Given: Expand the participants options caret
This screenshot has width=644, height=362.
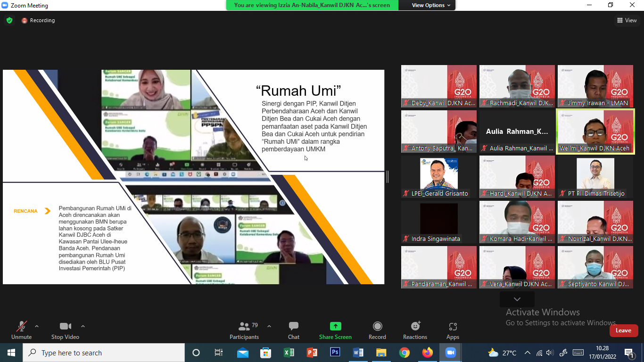Looking at the screenshot, I should tap(269, 326).
